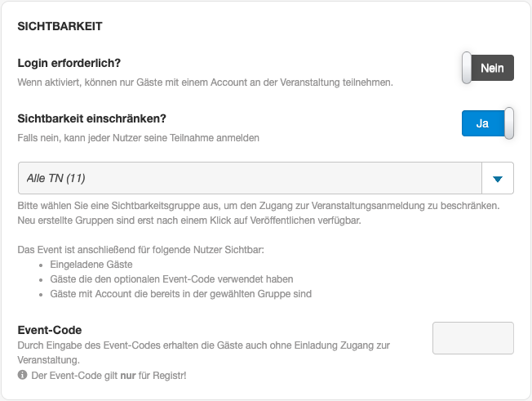Select the Eingeladene Gäste bullet item
The image size is (532, 401).
pyautogui.click(x=91, y=264)
